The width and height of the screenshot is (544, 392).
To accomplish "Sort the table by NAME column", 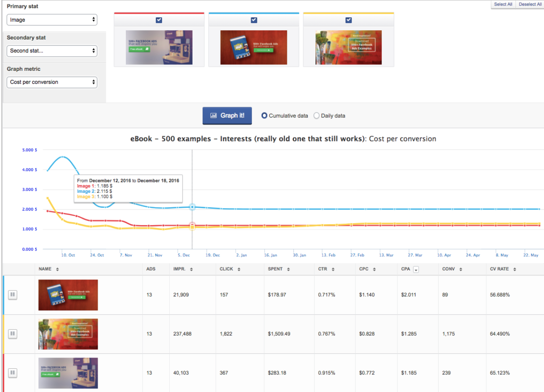I will pos(57,269).
